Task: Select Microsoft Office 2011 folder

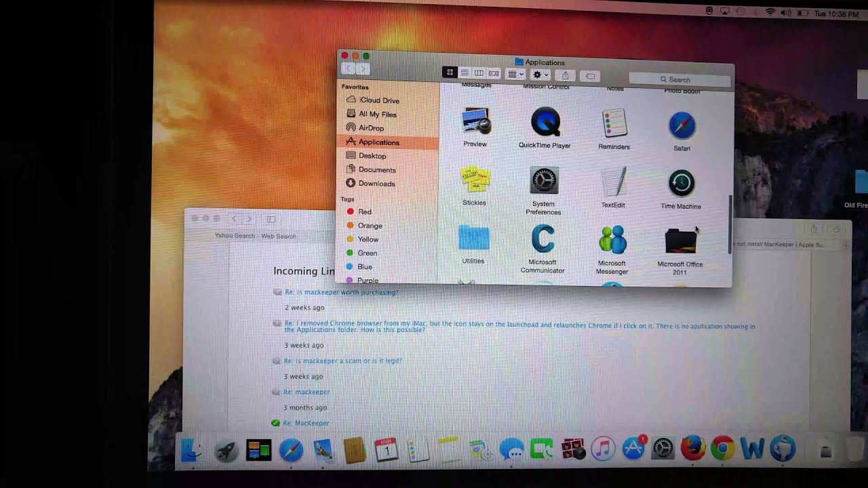Action: [x=680, y=243]
